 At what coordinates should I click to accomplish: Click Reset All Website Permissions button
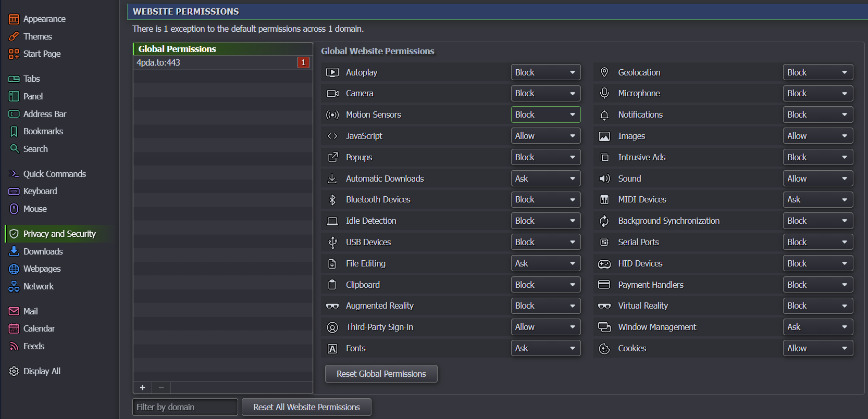click(306, 407)
